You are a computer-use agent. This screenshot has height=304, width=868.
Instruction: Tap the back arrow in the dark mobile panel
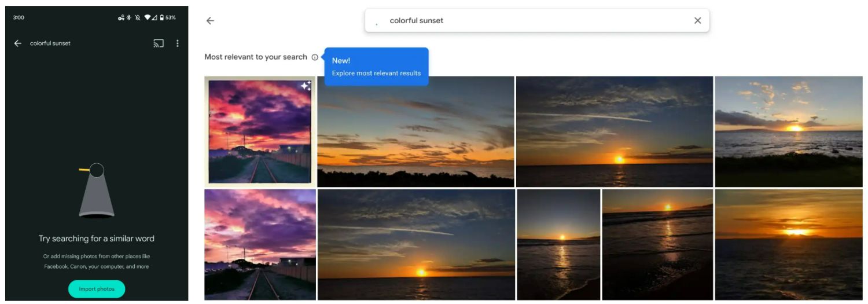click(x=18, y=43)
